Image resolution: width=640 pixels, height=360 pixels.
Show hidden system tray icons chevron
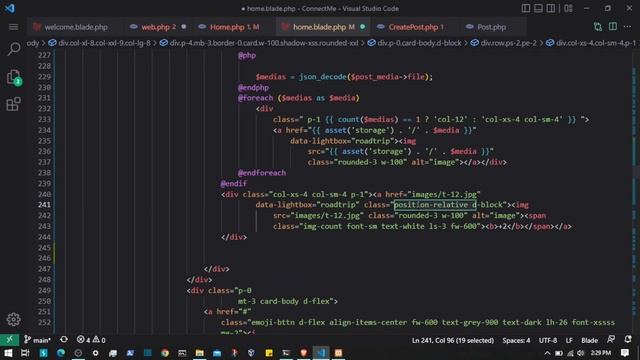547,353
